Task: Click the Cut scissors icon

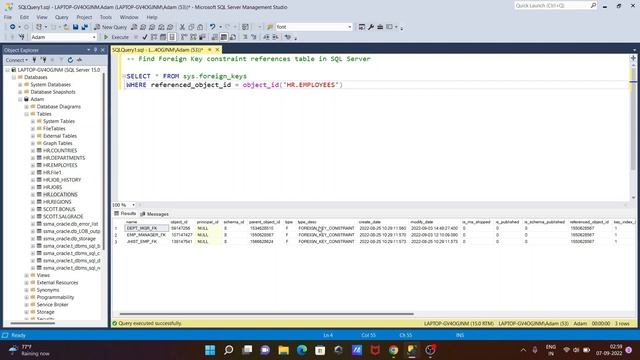Action: point(182,27)
